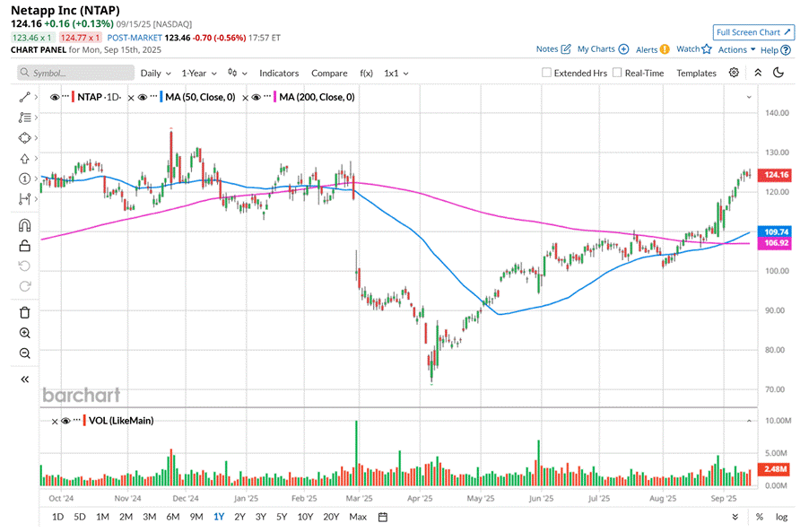This screenshot has height=532, width=809.
Task: Hide the MA (200) line
Action: point(257,97)
